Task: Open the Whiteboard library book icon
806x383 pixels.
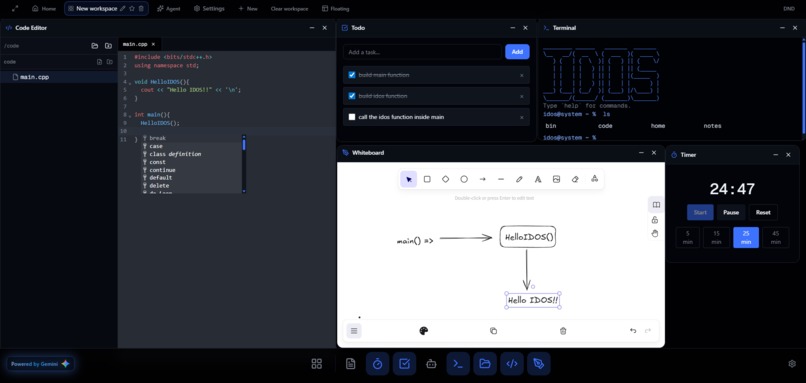Action: [656, 205]
